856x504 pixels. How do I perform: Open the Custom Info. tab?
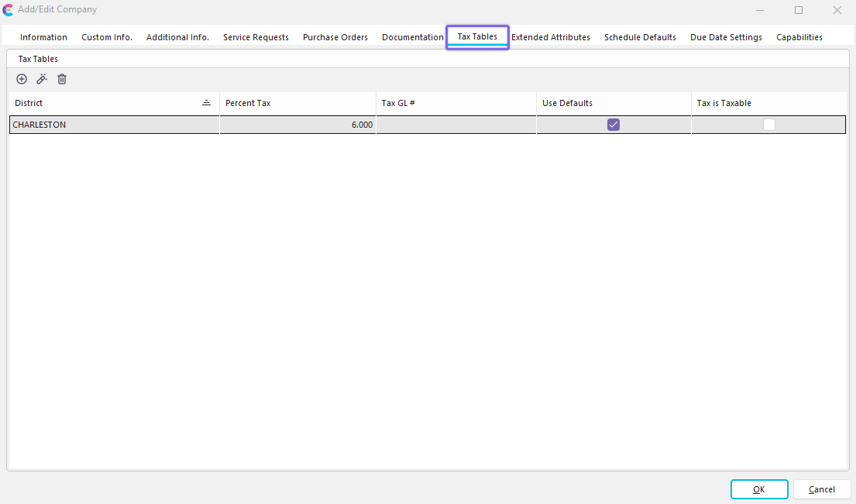107,37
